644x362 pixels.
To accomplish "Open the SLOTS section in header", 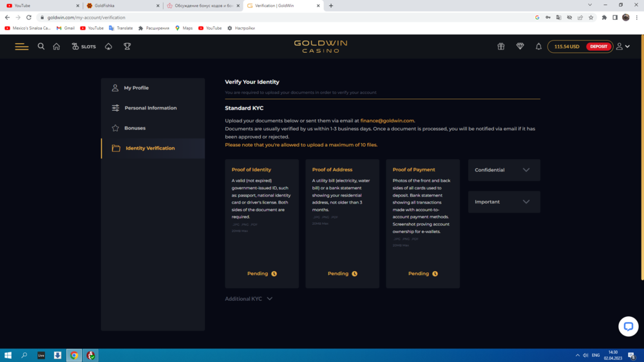I will point(84,46).
